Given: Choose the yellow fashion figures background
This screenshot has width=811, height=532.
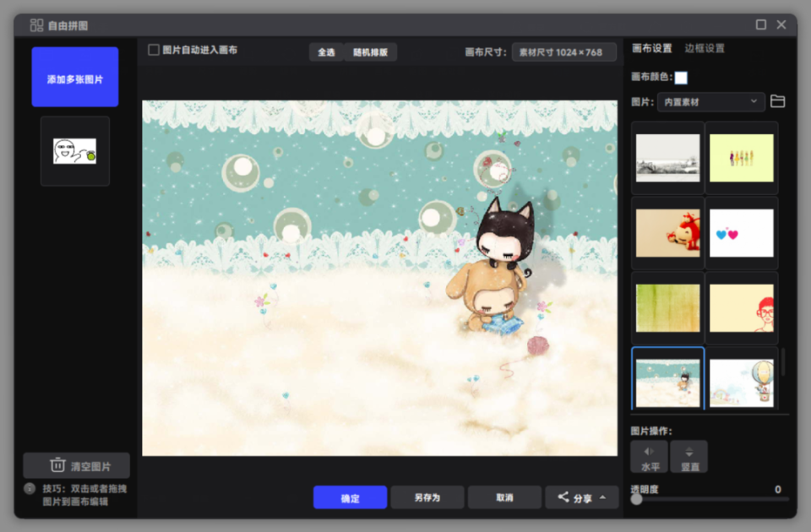Looking at the screenshot, I should coord(741,158).
